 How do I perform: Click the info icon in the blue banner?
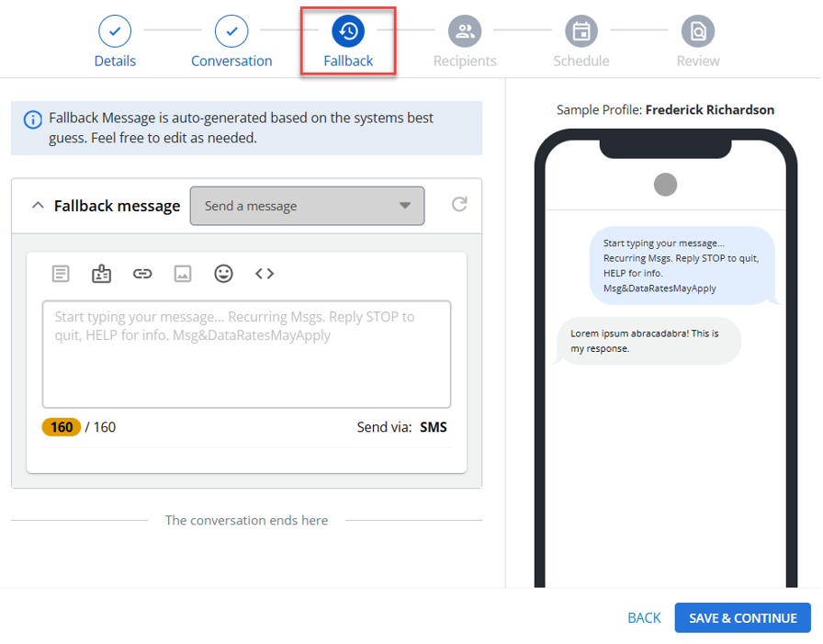pos(33,119)
